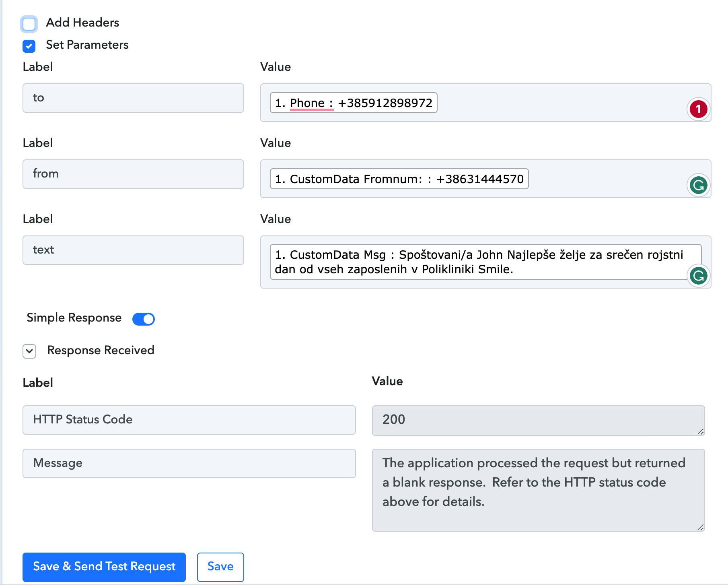Click the Simple Response label text
Screen dimensions: 728x586
tap(74, 318)
